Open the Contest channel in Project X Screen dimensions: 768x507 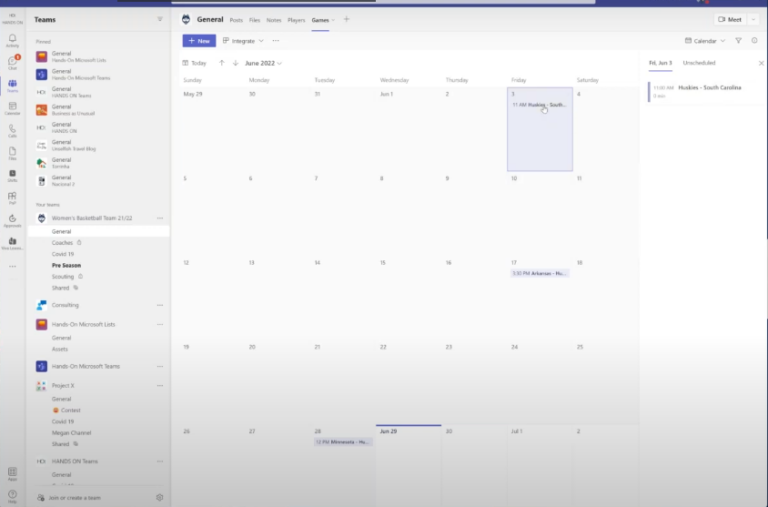click(71, 410)
